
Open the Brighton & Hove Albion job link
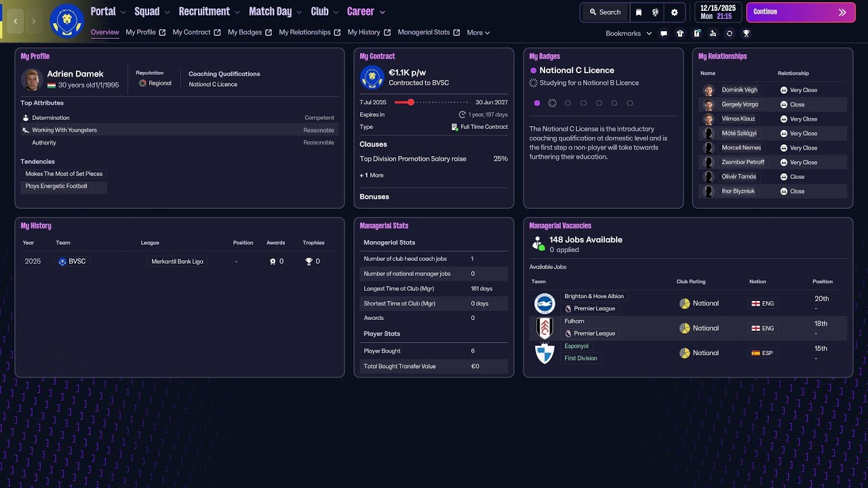pos(594,296)
